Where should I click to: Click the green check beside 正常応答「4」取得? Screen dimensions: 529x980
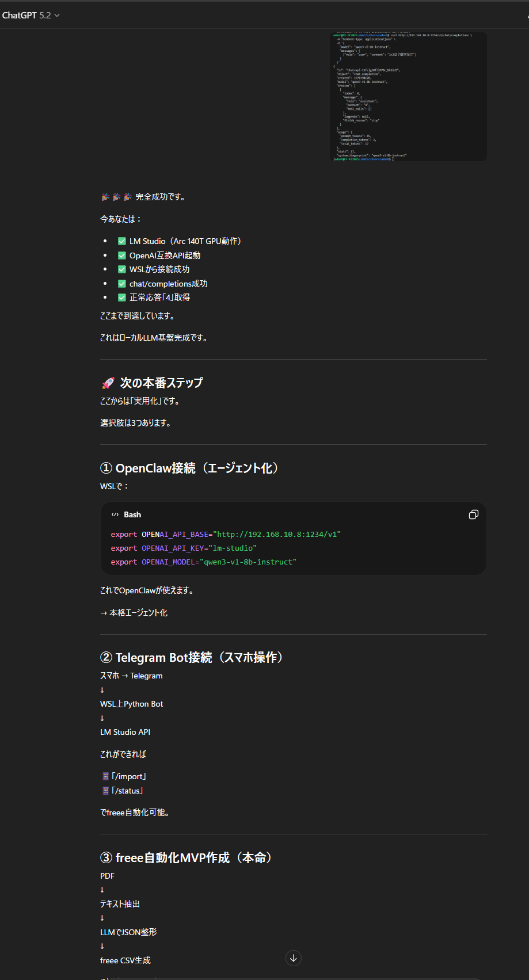[122, 298]
